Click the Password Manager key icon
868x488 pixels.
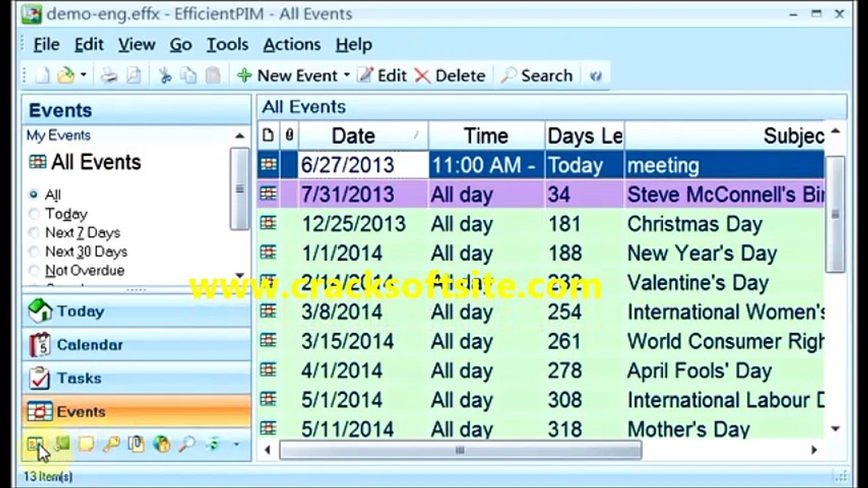point(111,445)
